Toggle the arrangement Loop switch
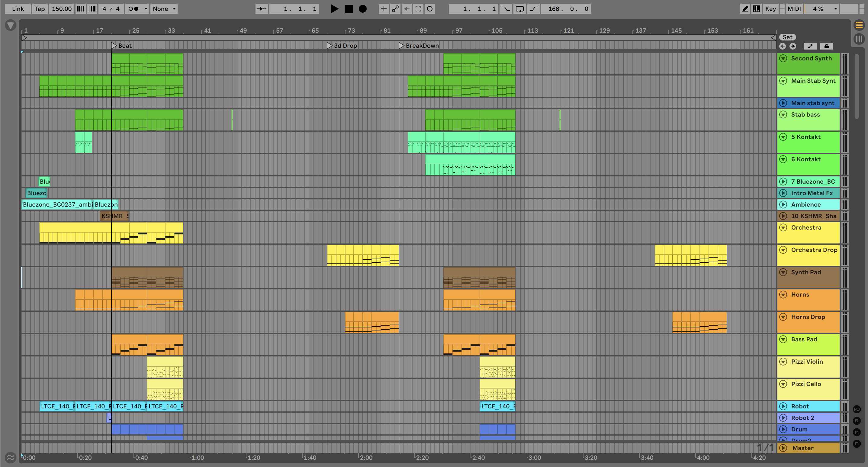The width and height of the screenshot is (868, 467). (x=519, y=9)
